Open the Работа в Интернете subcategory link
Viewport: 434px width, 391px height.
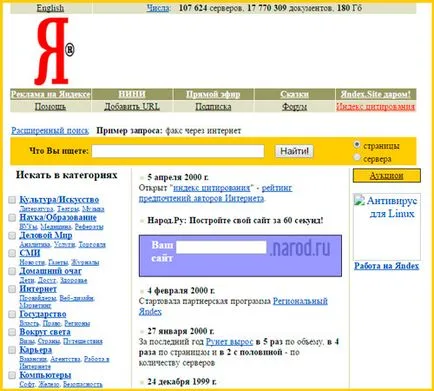[64, 363]
